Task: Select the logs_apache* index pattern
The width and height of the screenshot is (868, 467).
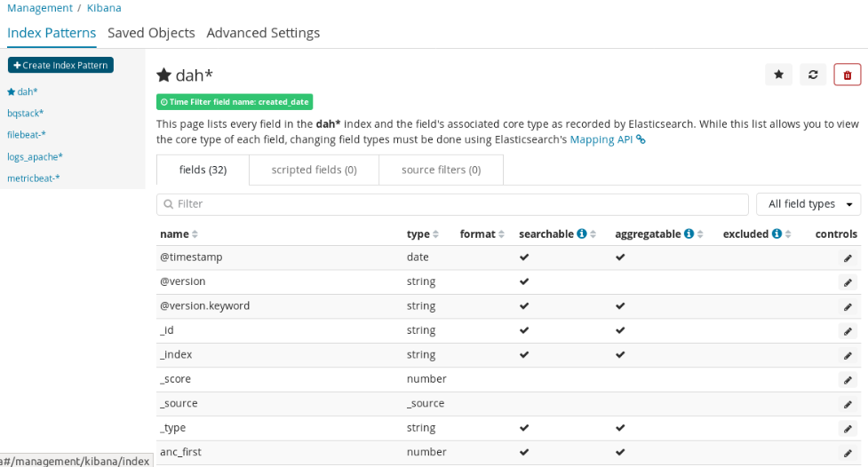Action: [35, 157]
